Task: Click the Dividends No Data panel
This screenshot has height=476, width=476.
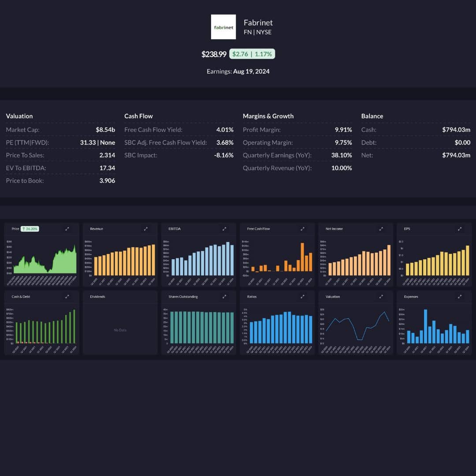Action: pos(120,323)
